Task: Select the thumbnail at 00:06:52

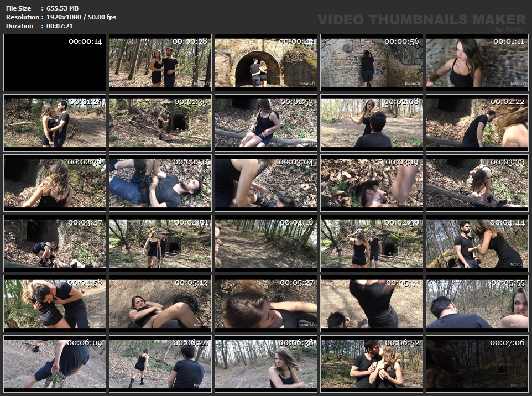Action: pos(372,364)
